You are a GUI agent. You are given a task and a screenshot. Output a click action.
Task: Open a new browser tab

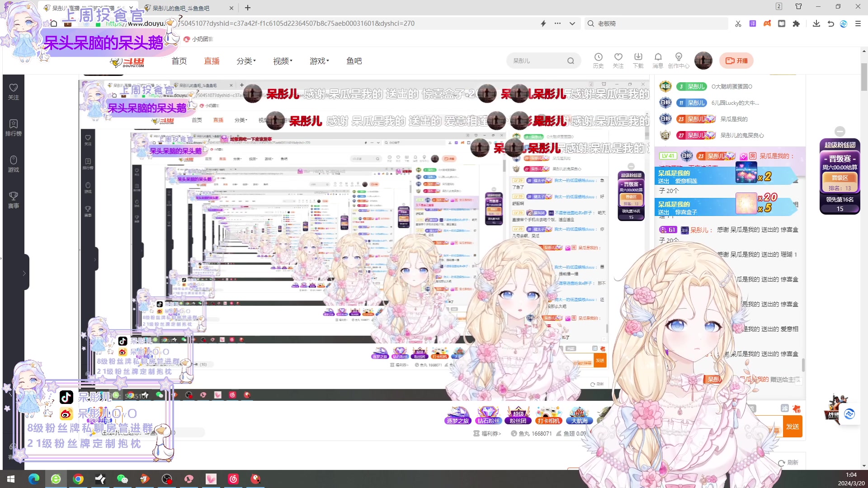point(247,8)
